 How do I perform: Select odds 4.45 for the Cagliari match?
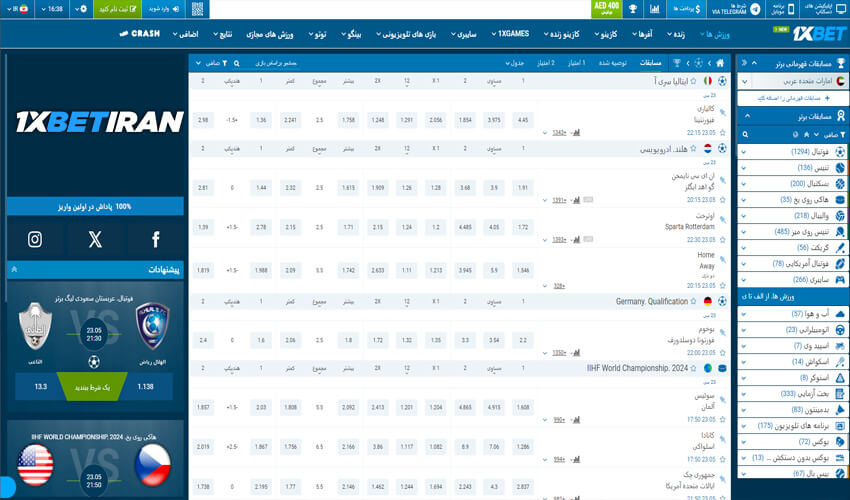coord(523,120)
